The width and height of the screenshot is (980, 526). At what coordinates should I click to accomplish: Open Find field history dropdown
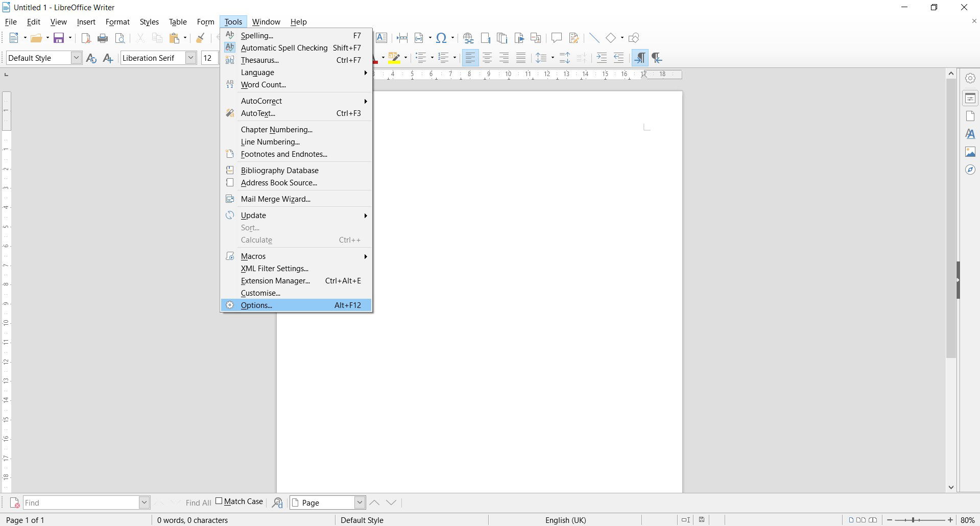[144, 503]
